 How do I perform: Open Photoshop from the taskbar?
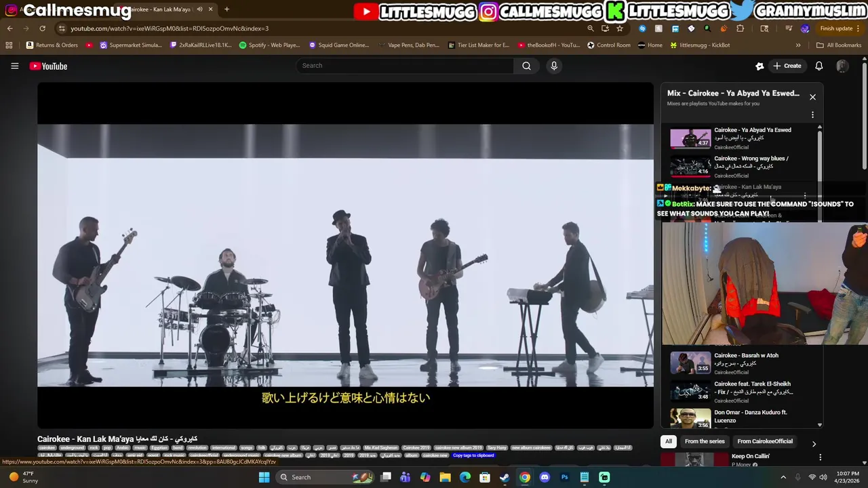[564, 477]
